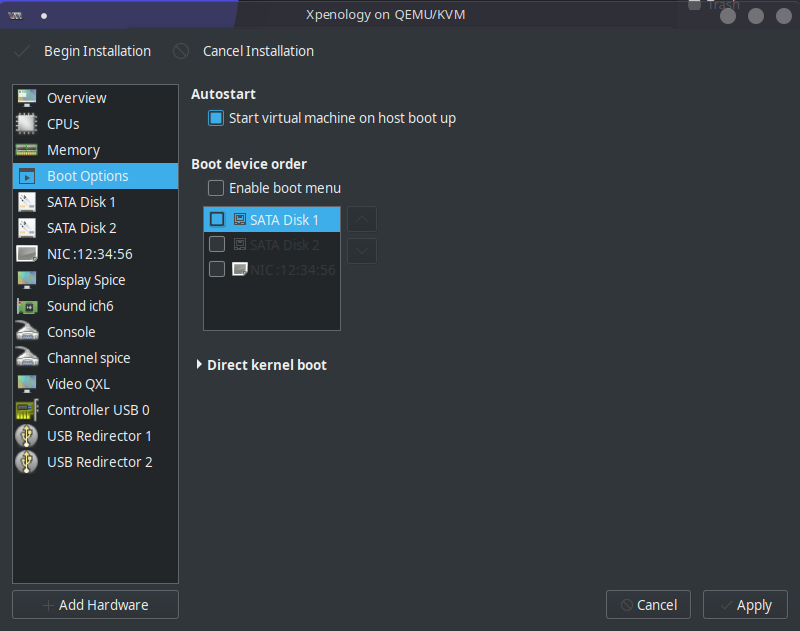Click the USB Redirector 2 USB icon

click(27, 462)
